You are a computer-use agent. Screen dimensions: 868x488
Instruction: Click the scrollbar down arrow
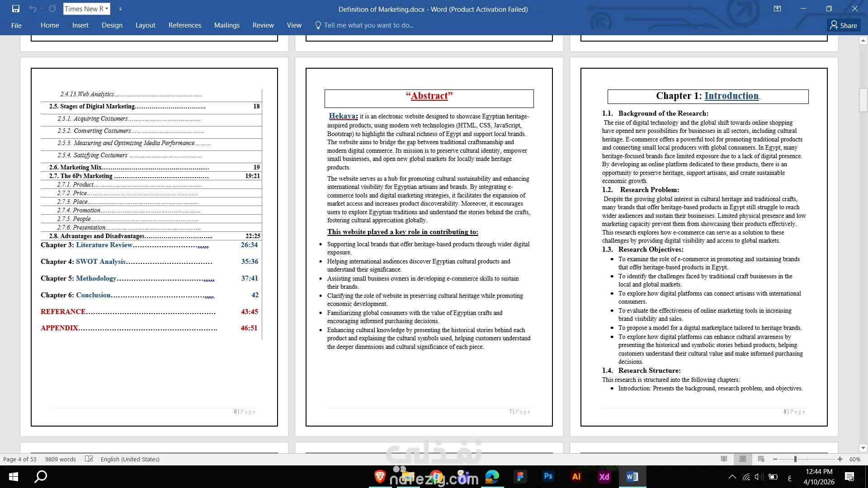(x=863, y=448)
